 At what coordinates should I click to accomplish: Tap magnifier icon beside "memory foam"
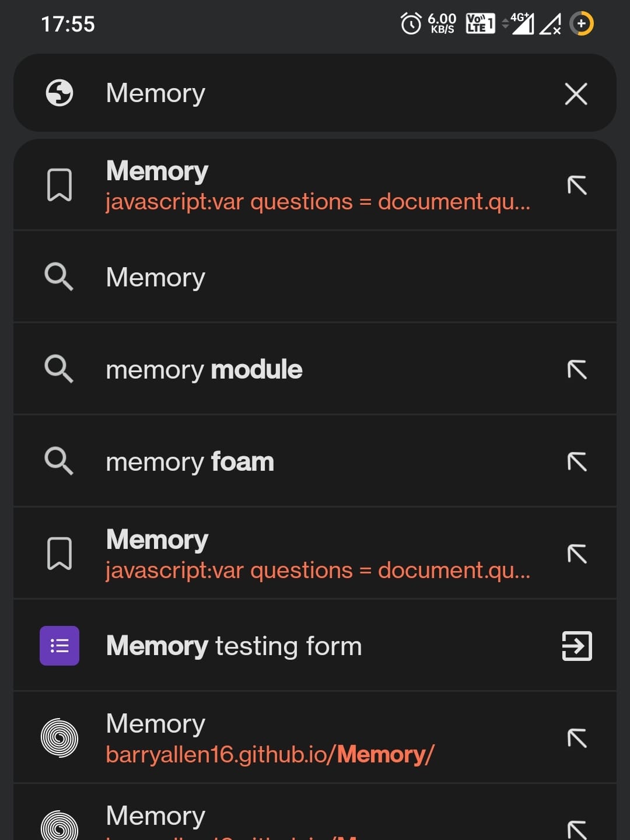[x=60, y=461]
